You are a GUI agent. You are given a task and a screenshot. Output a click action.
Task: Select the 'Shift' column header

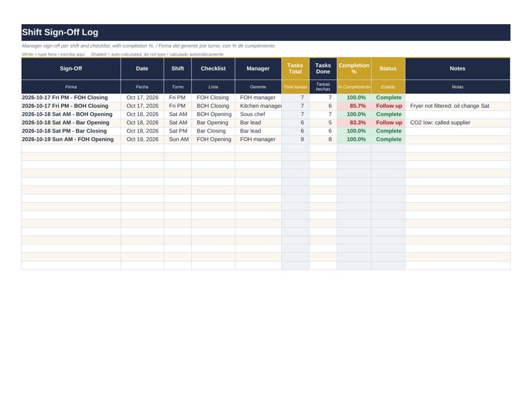[x=177, y=69]
